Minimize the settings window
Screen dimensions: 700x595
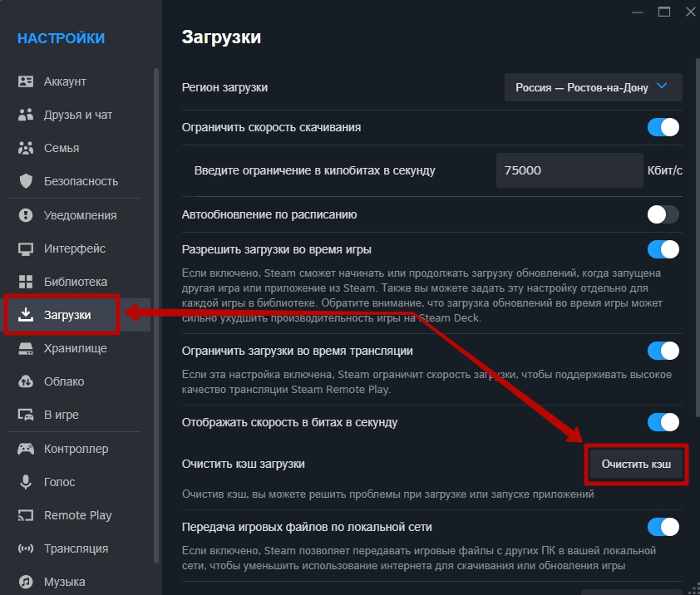click(638, 12)
